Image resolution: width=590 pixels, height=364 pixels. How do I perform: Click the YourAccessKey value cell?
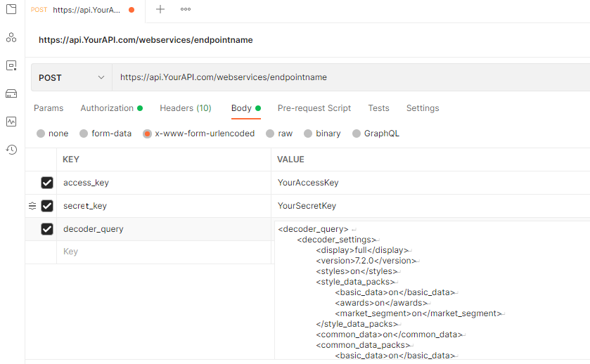[430, 183]
